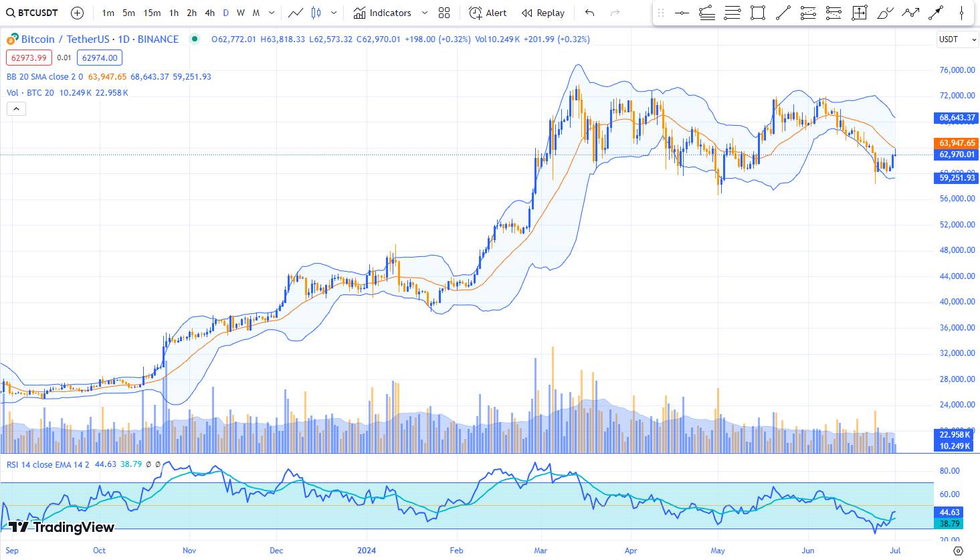
Task: Expand the timeframe interval dropdown
Action: [271, 13]
